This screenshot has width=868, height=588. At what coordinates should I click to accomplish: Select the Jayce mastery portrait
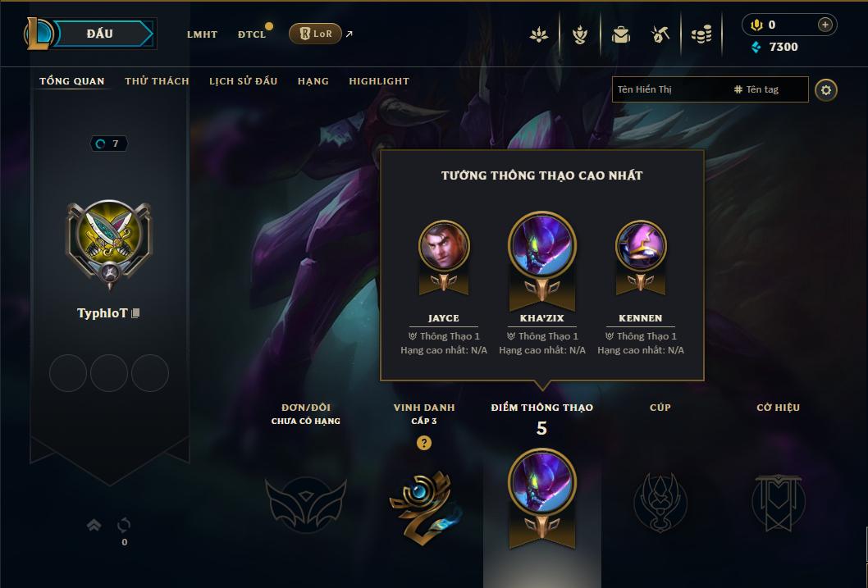point(444,246)
